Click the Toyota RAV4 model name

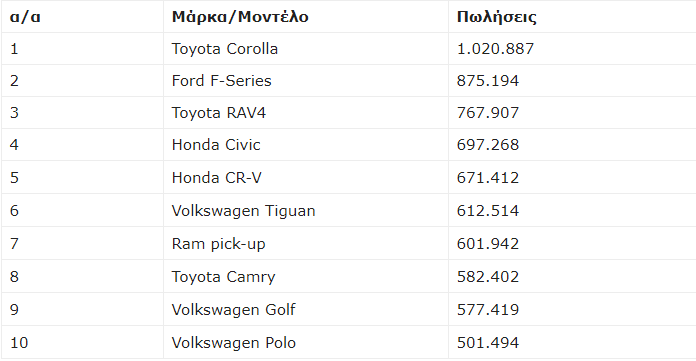pyautogui.click(x=219, y=113)
